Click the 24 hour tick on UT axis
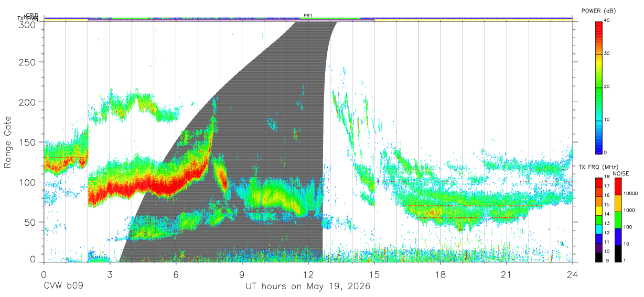 click(x=572, y=274)
